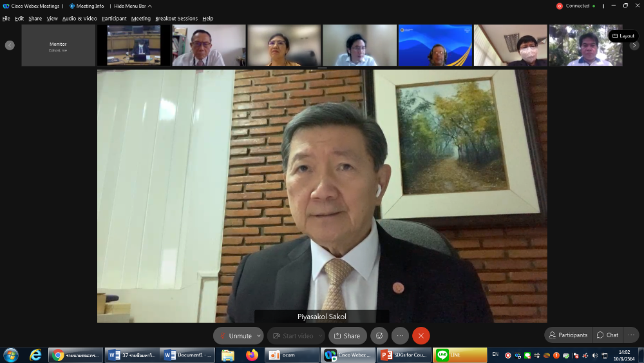Open the Breakout Sessions menu
644x363 pixels.
(x=176, y=19)
